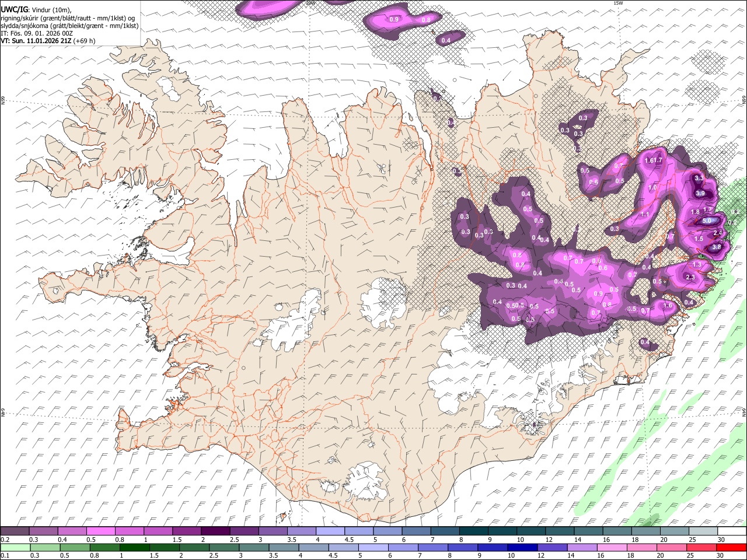Click the '0.1' label on the rain scale
The height and width of the screenshot is (560, 747).
point(5,556)
